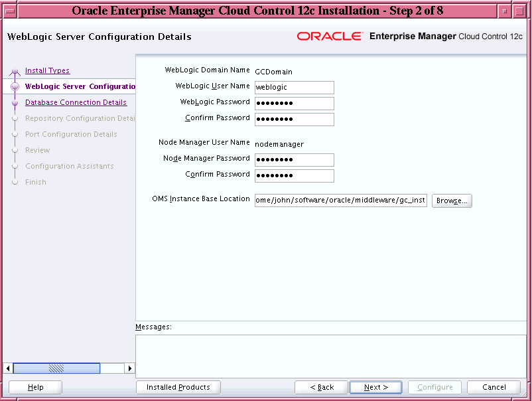
Task: Focus the Node Manager Confirm Password field
Action: pyautogui.click(x=294, y=175)
